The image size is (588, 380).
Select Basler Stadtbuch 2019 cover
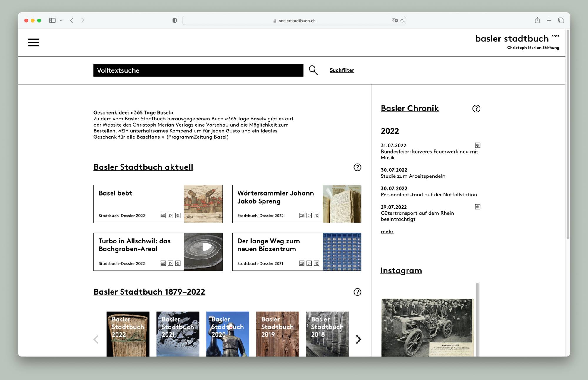point(278,334)
